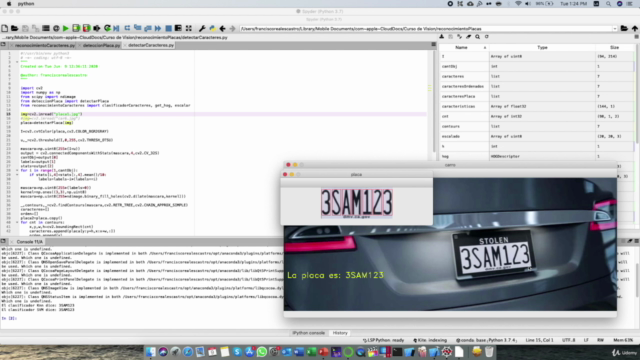
Task: Browse working directory folder icon
Action: click(624, 29)
